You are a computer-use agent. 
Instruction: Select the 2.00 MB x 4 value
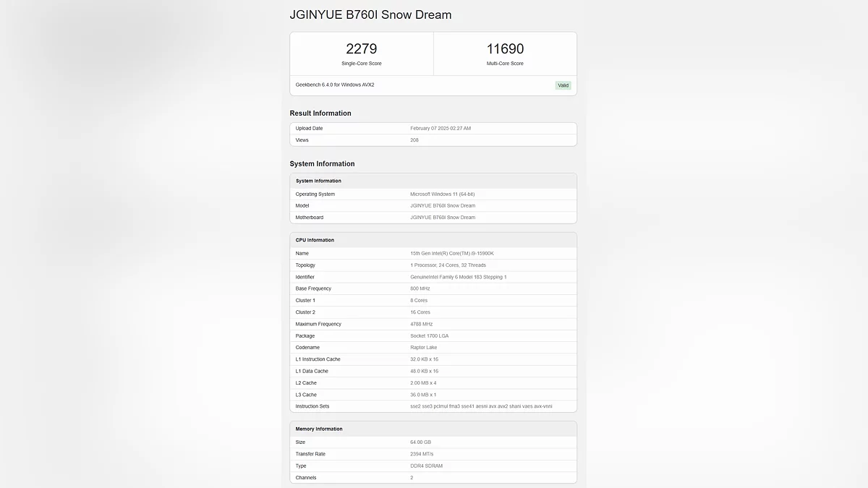pyautogui.click(x=423, y=382)
